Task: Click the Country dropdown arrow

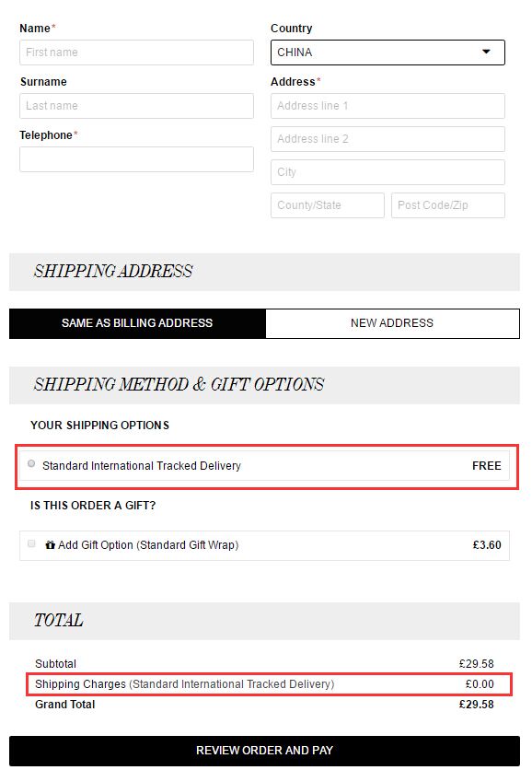Action: point(486,52)
